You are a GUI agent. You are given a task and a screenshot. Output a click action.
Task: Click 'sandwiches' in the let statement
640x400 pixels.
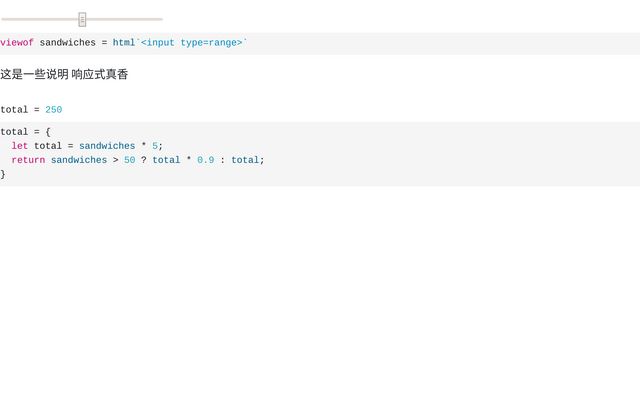coord(107,146)
